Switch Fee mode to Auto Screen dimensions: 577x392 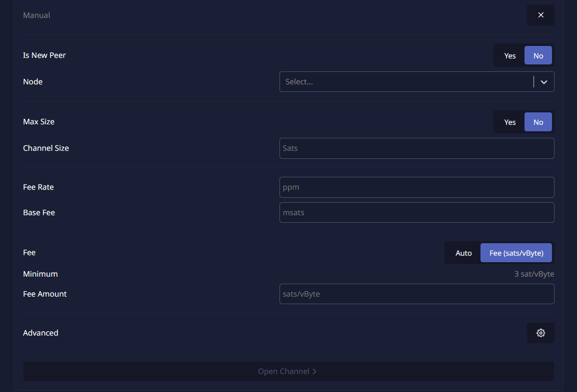pos(463,253)
